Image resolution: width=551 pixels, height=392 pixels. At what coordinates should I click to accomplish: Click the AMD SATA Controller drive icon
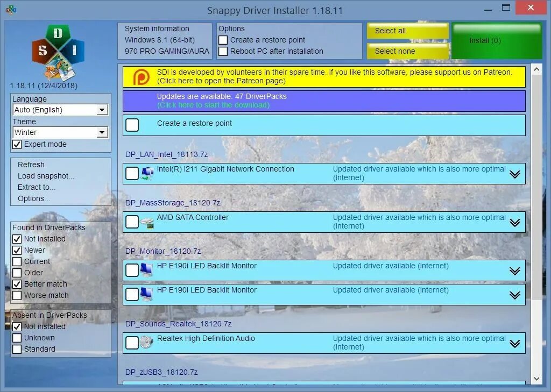[147, 222]
